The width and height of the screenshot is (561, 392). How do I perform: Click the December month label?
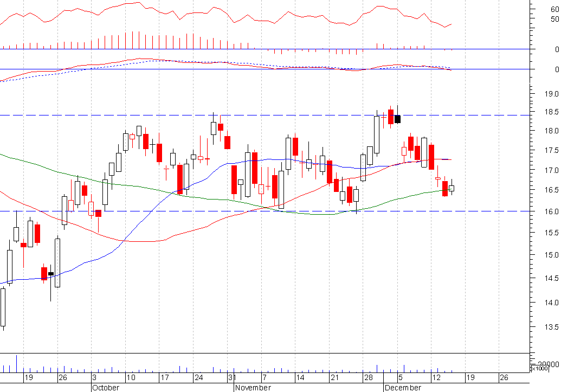(x=403, y=388)
